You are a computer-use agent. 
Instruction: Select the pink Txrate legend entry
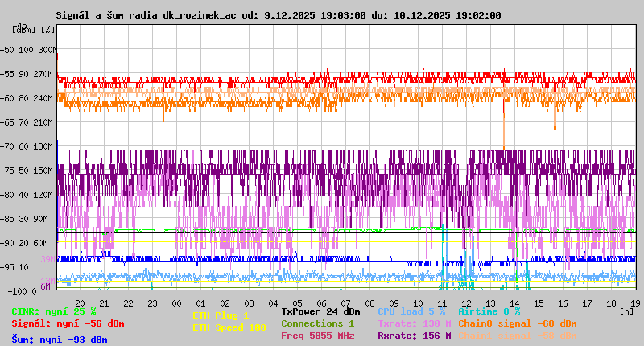point(414,323)
